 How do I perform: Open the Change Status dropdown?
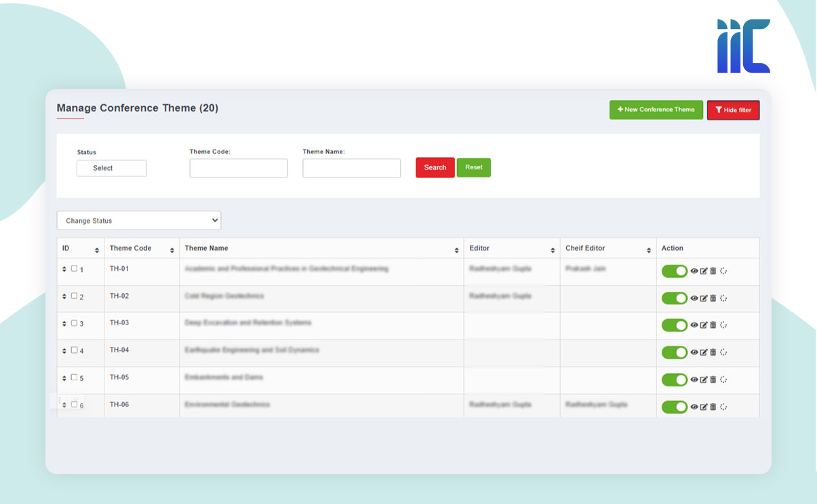[139, 221]
